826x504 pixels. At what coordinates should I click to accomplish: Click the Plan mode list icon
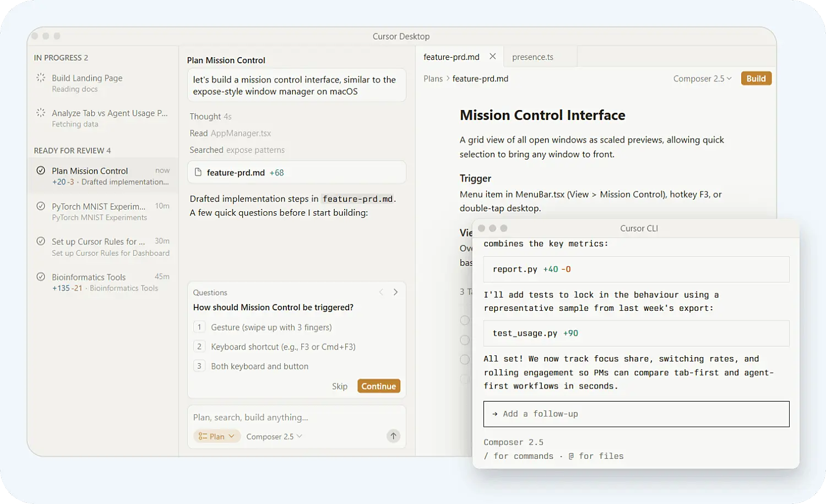coord(203,436)
